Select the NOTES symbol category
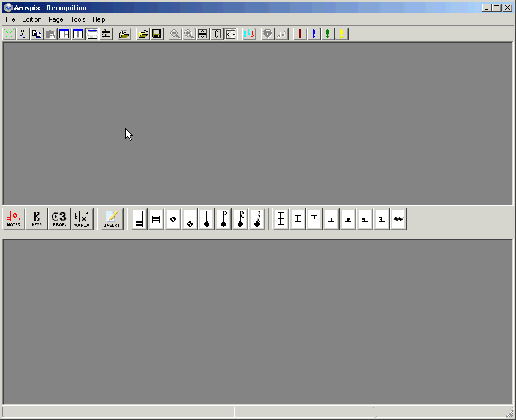The width and height of the screenshot is (516, 420). (x=13, y=219)
